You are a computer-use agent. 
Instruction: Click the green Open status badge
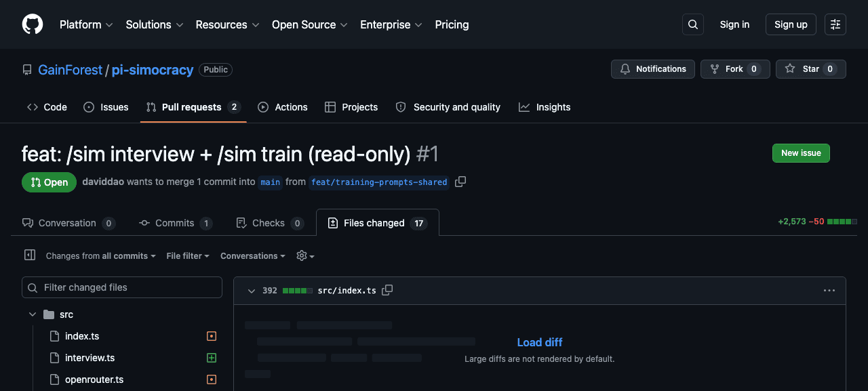pyautogui.click(x=49, y=182)
